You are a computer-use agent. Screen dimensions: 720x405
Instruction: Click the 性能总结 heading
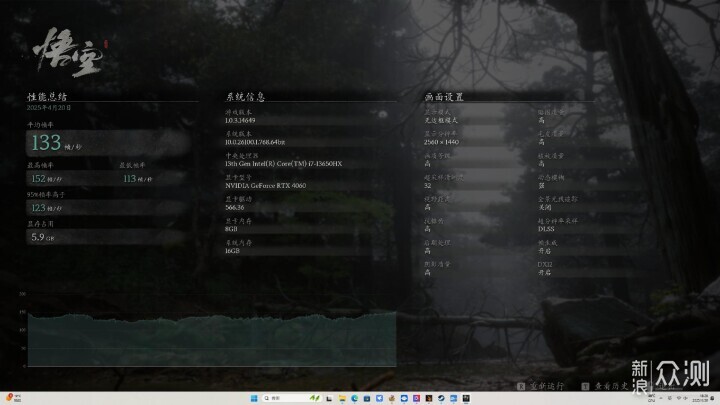tap(47, 97)
